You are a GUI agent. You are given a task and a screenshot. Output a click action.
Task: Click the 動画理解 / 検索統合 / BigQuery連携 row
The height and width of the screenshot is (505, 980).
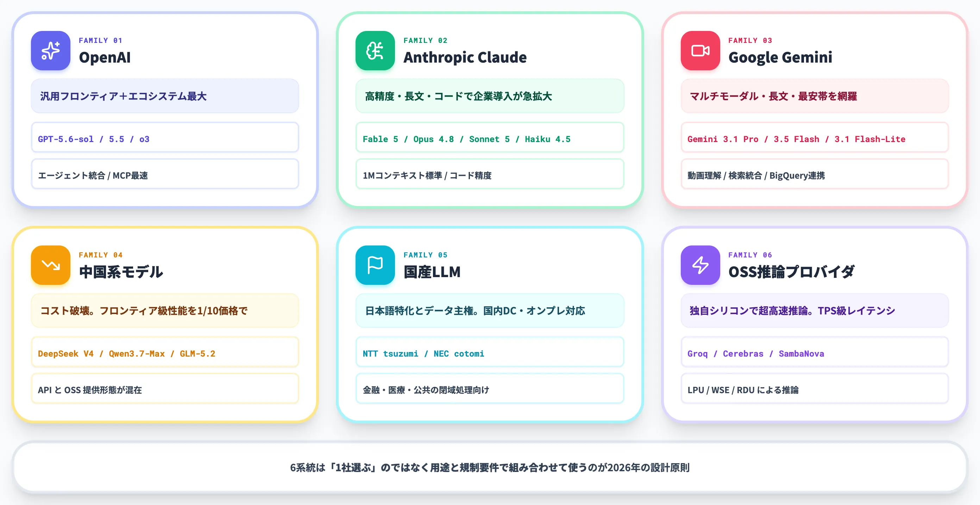point(815,174)
